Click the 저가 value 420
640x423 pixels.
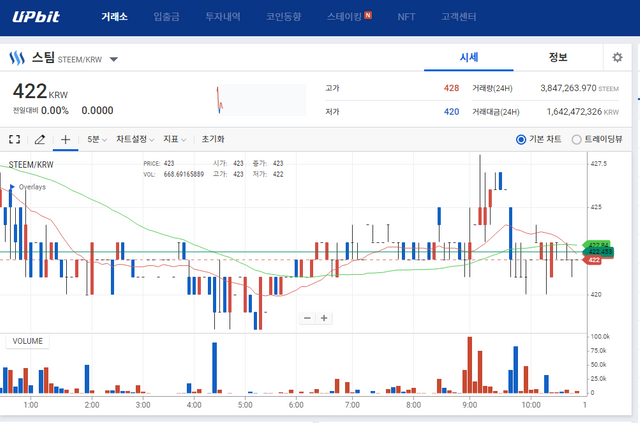pyautogui.click(x=451, y=112)
